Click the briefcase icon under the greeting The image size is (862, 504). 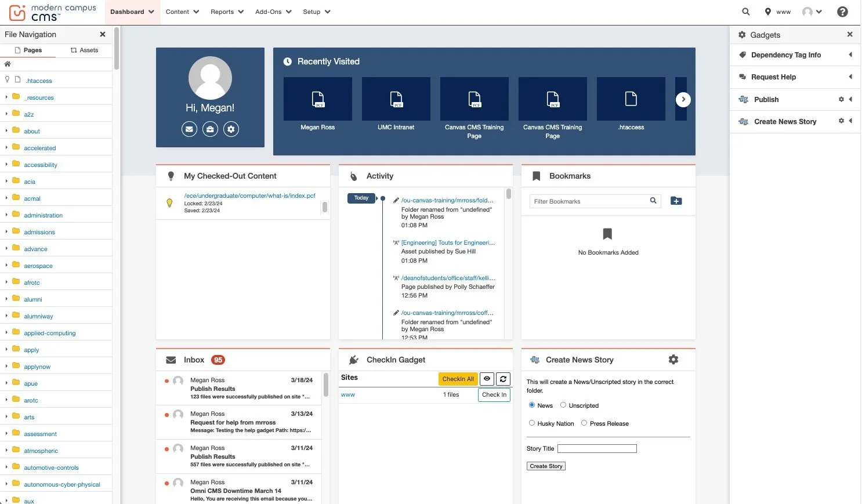(x=210, y=129)
